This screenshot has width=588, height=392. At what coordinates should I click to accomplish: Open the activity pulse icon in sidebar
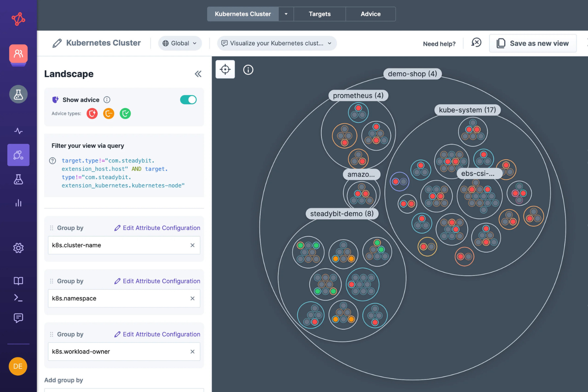18,131
